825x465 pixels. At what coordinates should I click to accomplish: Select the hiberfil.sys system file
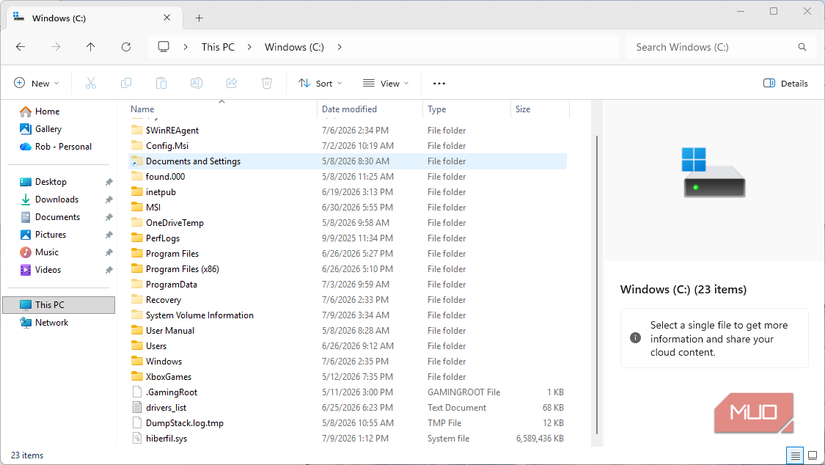(x=347, y=439)
